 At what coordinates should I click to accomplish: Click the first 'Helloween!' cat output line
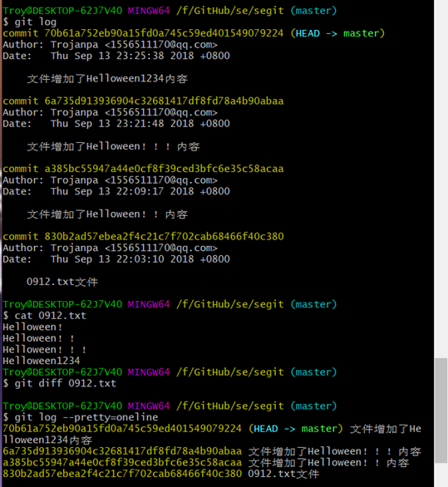32,327
